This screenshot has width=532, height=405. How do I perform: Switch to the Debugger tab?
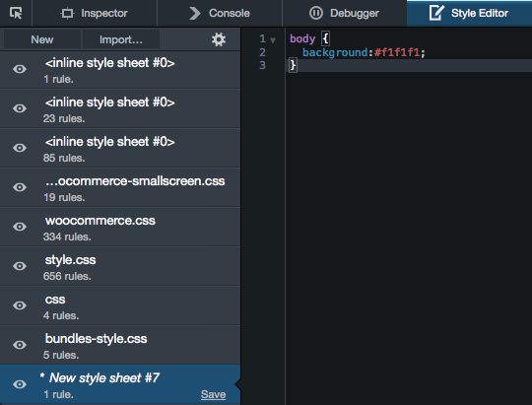click(x=345, y=13)
